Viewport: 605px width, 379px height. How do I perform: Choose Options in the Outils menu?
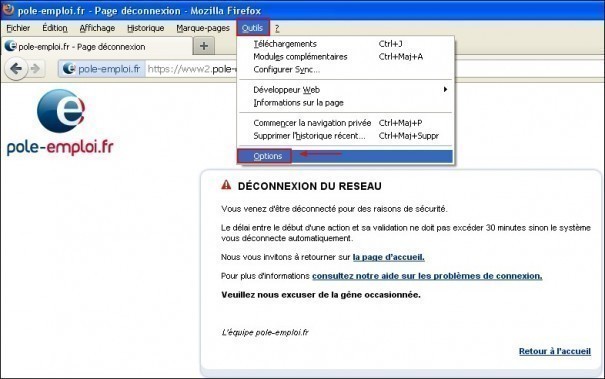[346, 156]
